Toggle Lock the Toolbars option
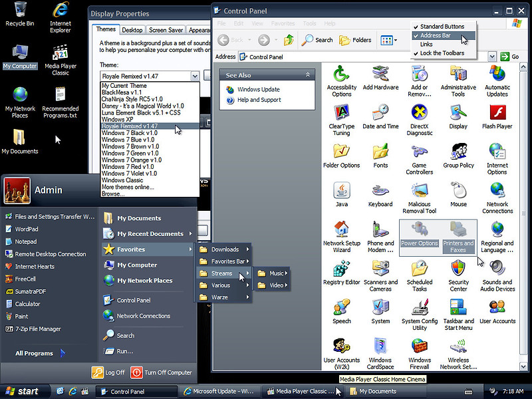 pyautogui.click(x=442, y=53)
